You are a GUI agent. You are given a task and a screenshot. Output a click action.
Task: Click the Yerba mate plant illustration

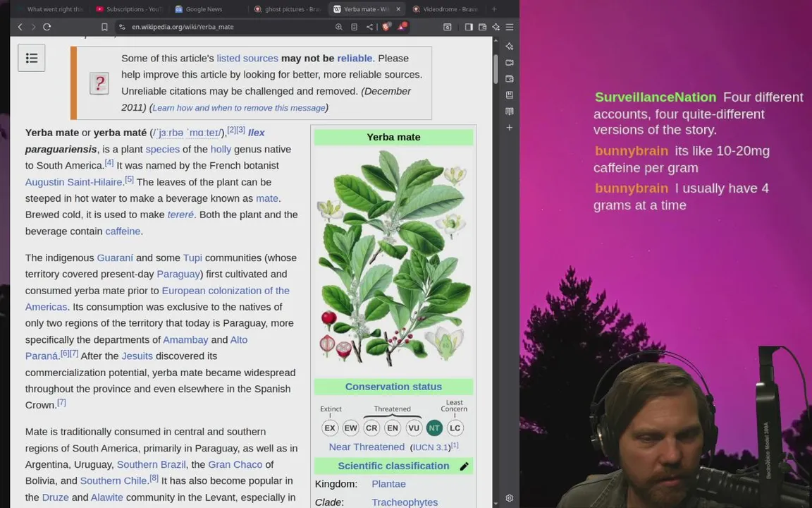click(x=393, y=258)
